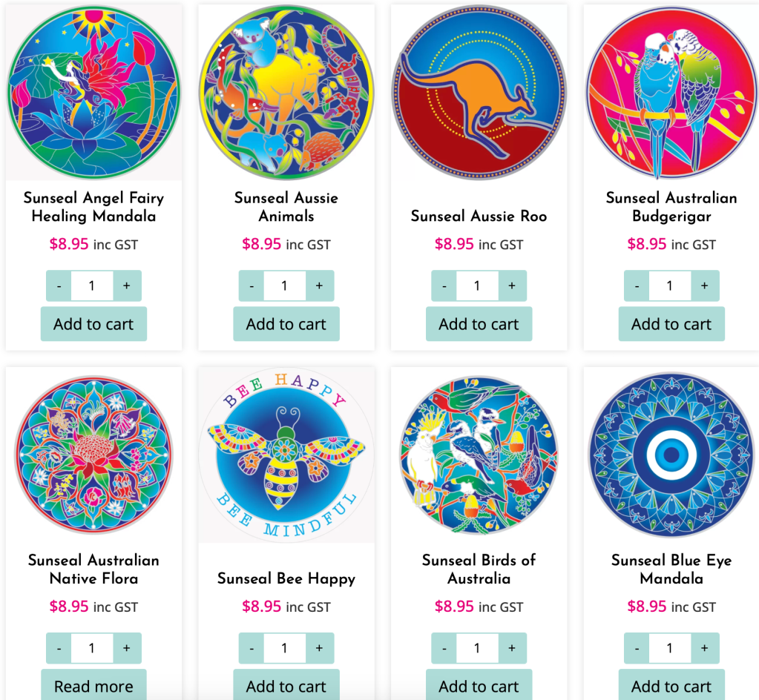The height and width of the screenshot is (700, 759).
Task: Decrease quantity for Sunseal Birds of Australia
Action: point(444,648)
